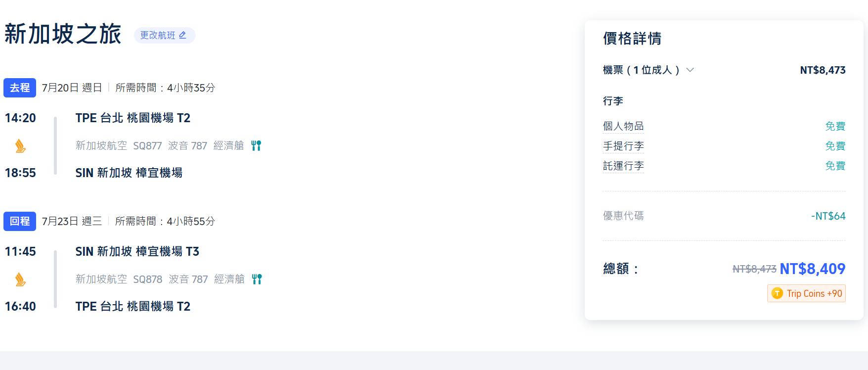
Task: Click the meal icon for flight SQ878
Action: [x=257, y=279]
